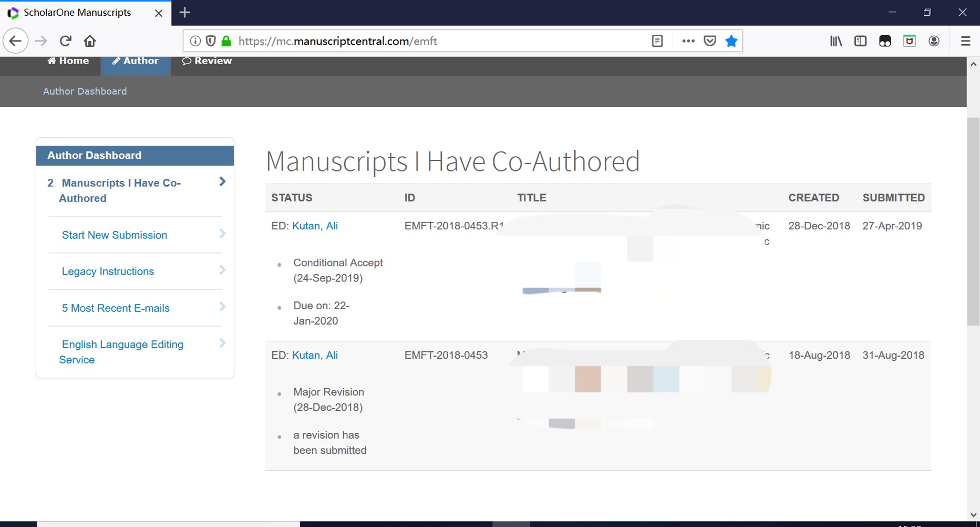Click Author Dashboard breadcrumb link
Image resolution: width=980 pixels, height=527 pixels.
click(85, 92)
